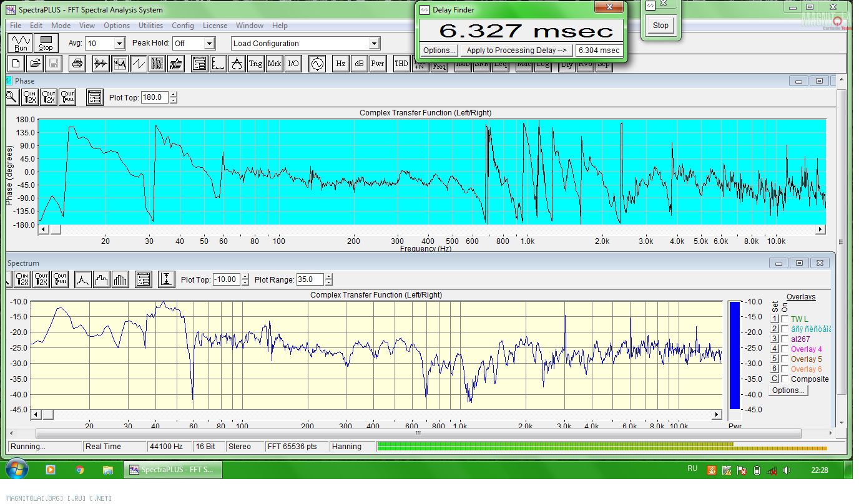Image resolution: width=864 pixels, height=504 pixels.
Task: Decrease Spectrum Plot Top with down arrow
Action: coord(245,283)
